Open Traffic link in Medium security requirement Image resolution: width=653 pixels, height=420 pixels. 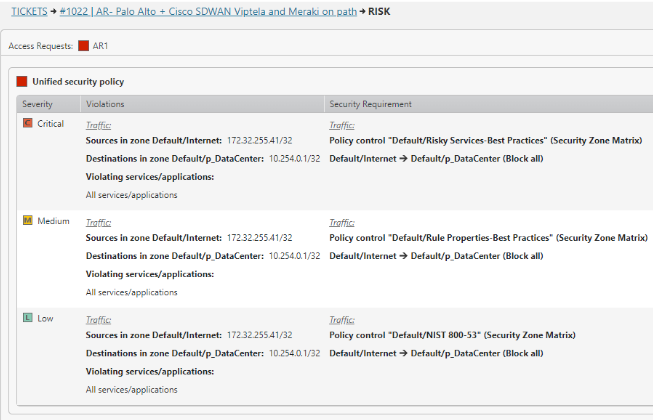point(341,222)
